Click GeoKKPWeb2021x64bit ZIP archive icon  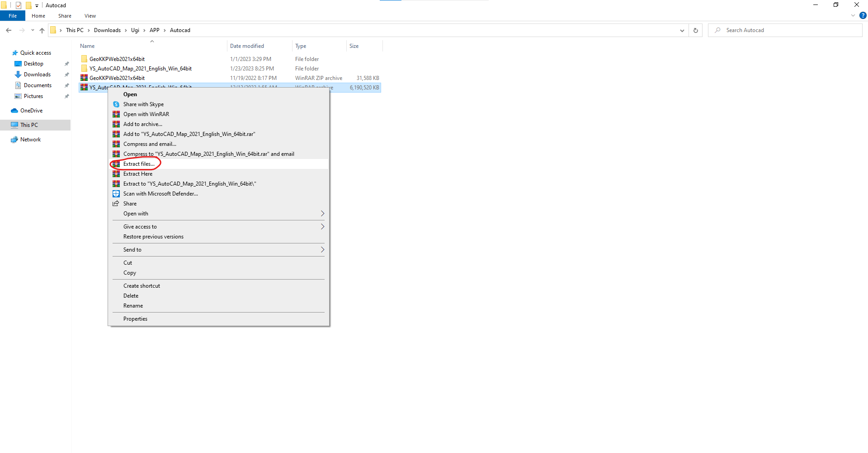tap(84, 78)
